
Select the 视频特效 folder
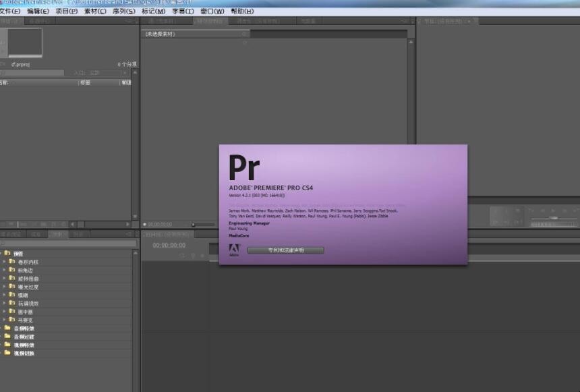click(24, 345)
